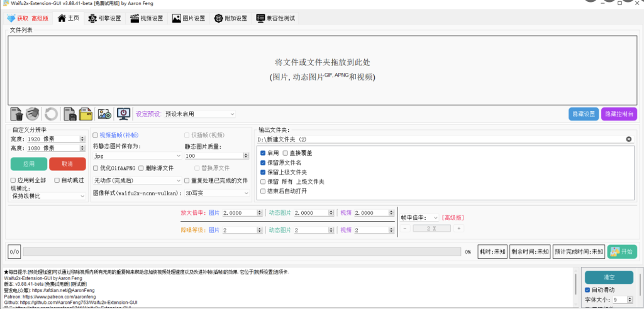Viewport: 644px width, 309px height.
Task: Toggle the 自动滑动 checkbox
Action: 587,290
